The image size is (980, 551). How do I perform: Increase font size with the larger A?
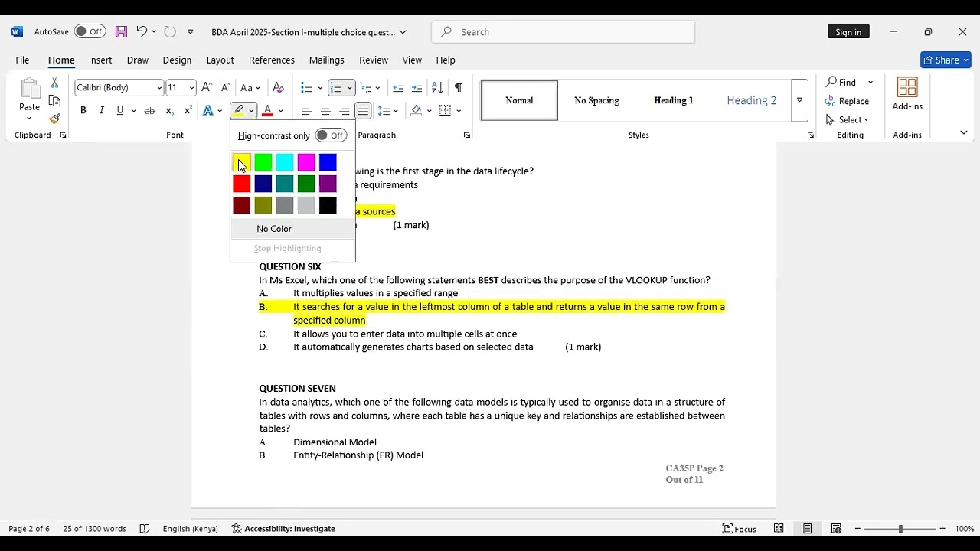pyautogui.click(x=207, y=87)
